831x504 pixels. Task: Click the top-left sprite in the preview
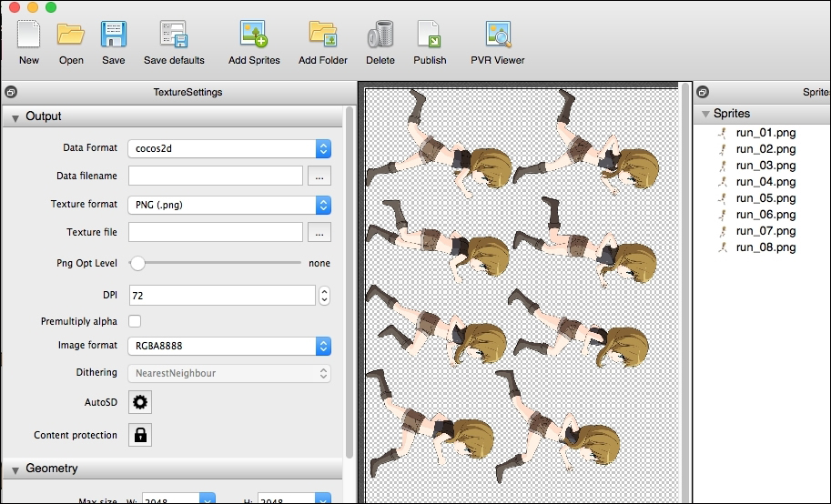[x=439, y=143]
